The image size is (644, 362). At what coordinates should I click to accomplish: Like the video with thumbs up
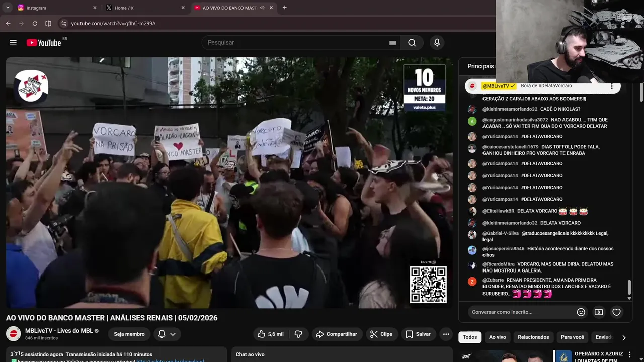point(271,334)
